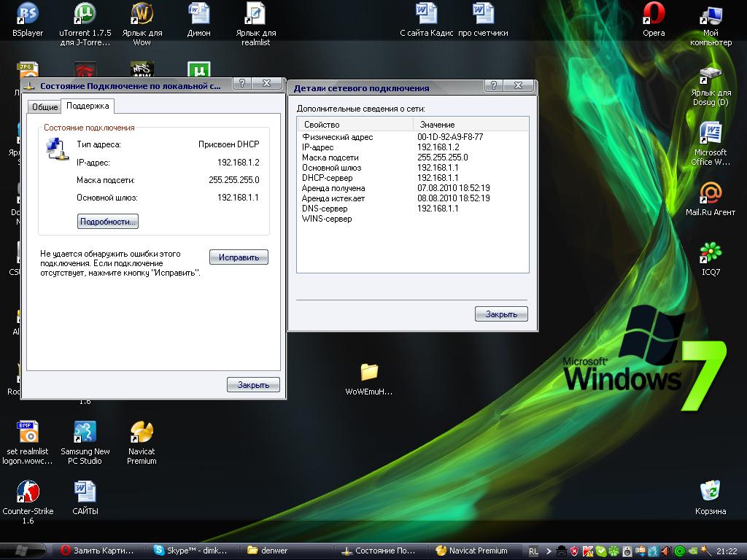
Task: Close the network details dialog with Закрыть
Action: (501, 314)
